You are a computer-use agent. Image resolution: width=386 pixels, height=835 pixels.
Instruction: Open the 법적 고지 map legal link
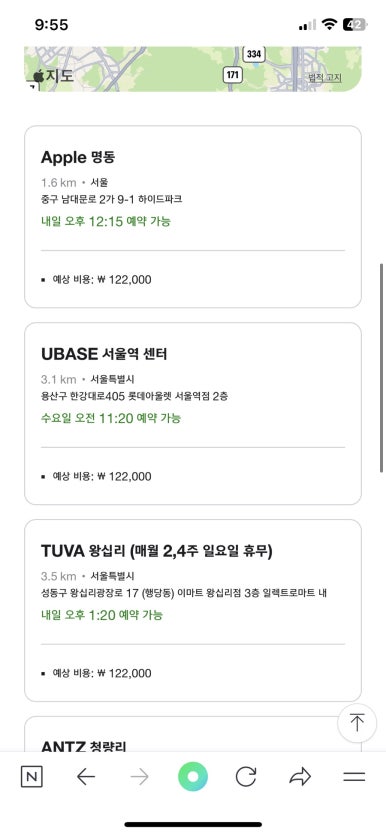pos(325,78)
